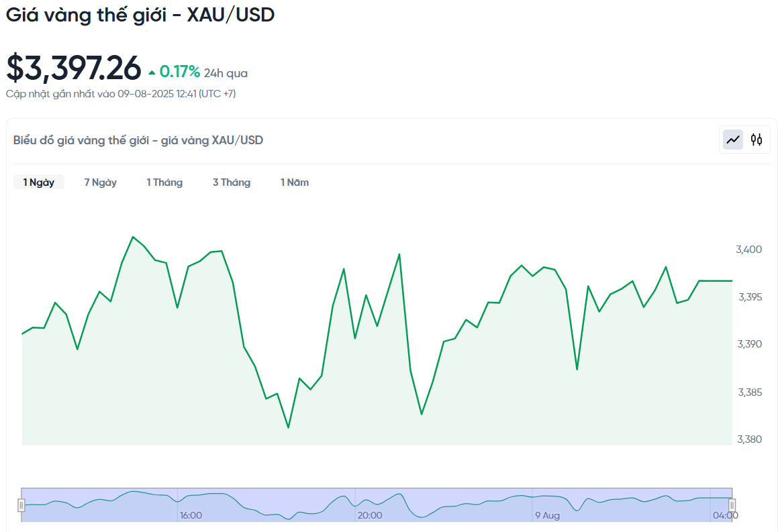This screenshot has height=532, width=778.
Task: Click the 16:00 marker in navigator
Action: (x=191, y=516)
